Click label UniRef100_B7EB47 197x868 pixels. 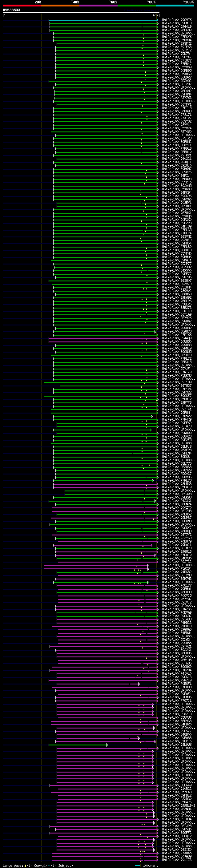[x=177, y=64]
